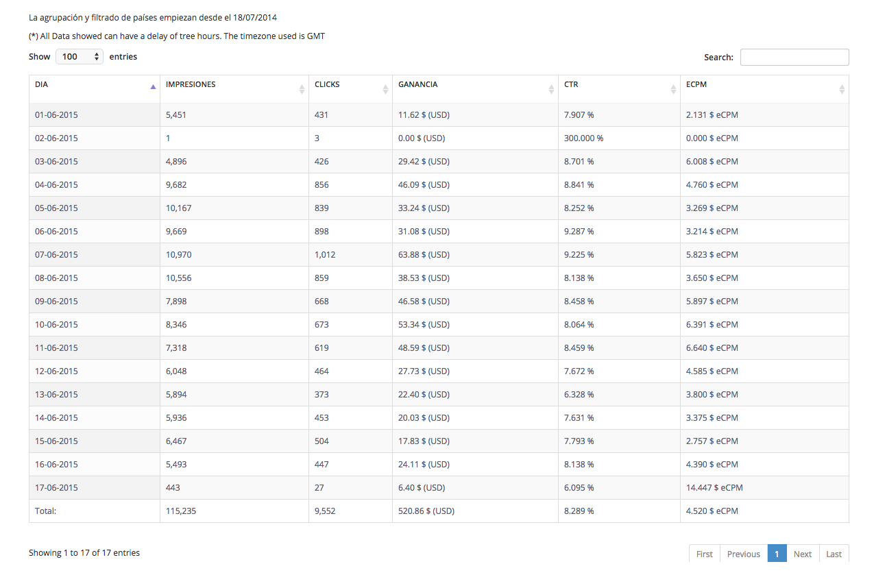
Task: Sort by the DIA column arrow icon
Action: 153,87
